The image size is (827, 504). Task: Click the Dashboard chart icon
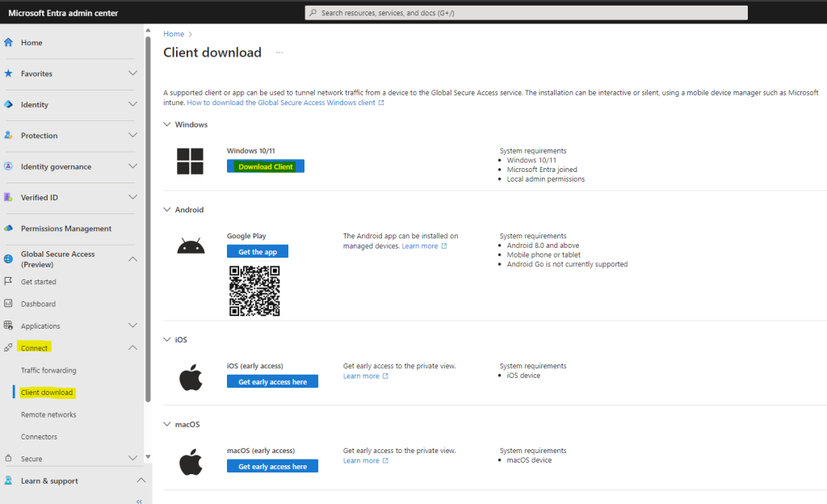point(8,303)
